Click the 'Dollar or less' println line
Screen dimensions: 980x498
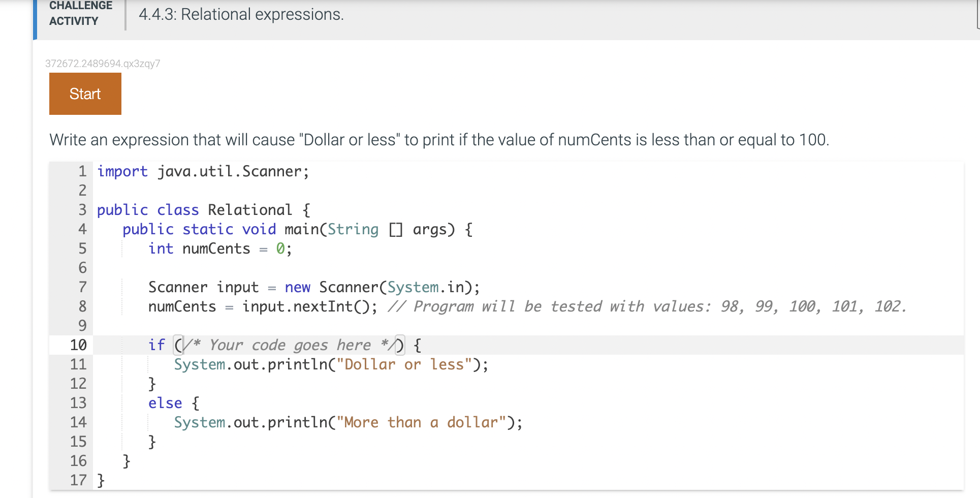click(x=331, y=364)
